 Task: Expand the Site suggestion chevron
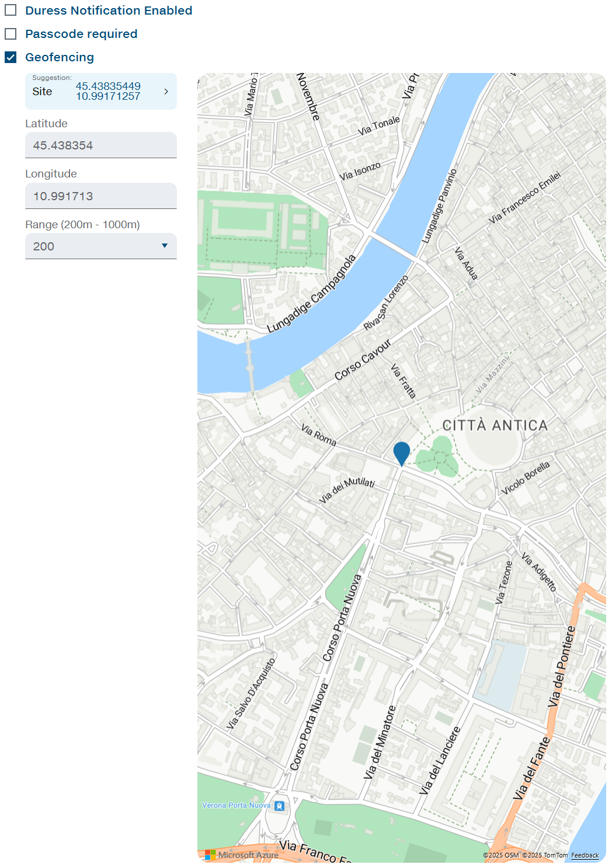[166, 92]
